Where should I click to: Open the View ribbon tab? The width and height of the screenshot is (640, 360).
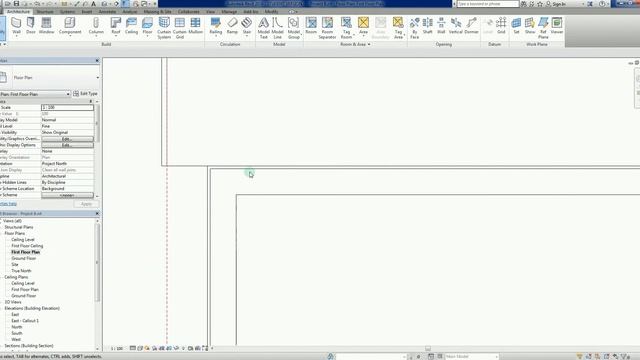point(210,12)
